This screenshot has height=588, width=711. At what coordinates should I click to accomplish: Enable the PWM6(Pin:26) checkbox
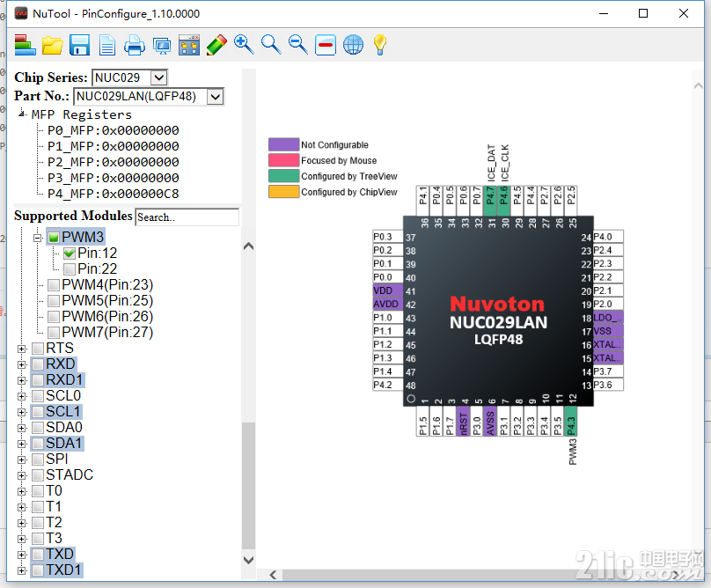54,317
